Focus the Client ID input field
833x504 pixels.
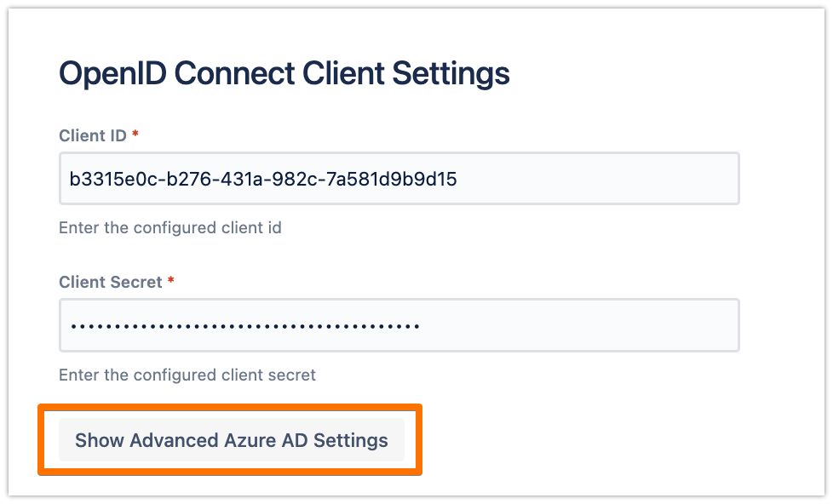click(x=399, y=179)
